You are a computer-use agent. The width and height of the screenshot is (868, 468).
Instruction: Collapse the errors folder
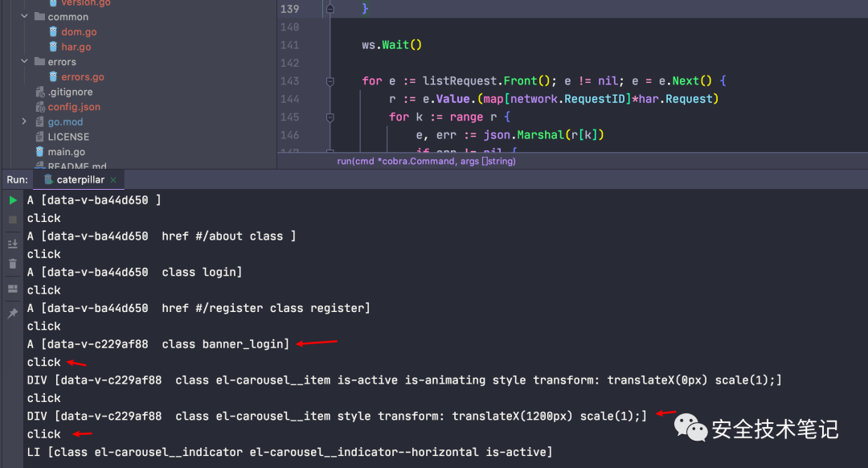click(x=24, y=61)
